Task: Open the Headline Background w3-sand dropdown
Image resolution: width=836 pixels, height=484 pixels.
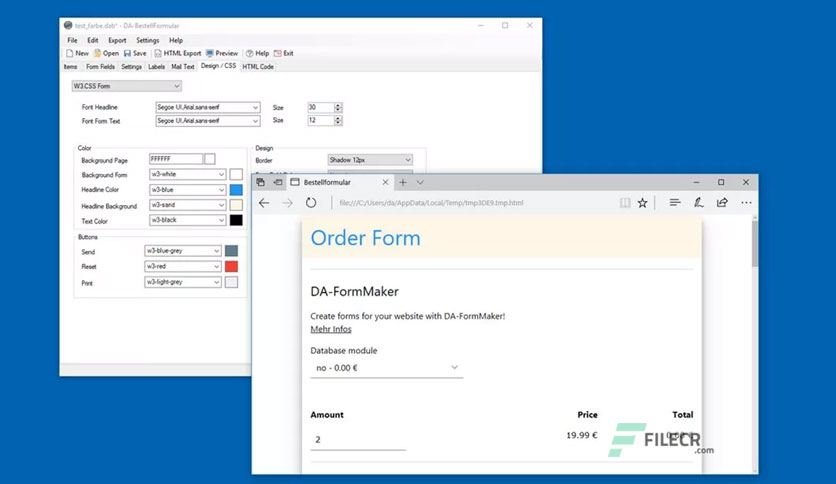Action: 188,205
